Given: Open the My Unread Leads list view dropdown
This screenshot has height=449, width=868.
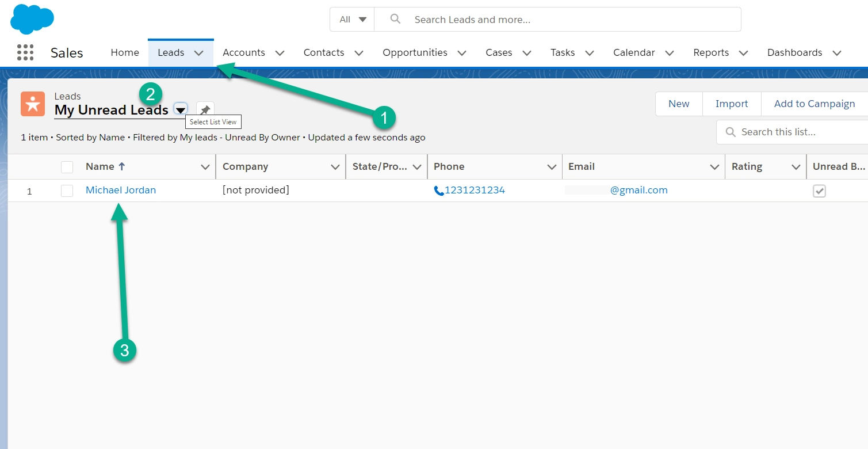Looking at the screenshot, I should [181, 110].
